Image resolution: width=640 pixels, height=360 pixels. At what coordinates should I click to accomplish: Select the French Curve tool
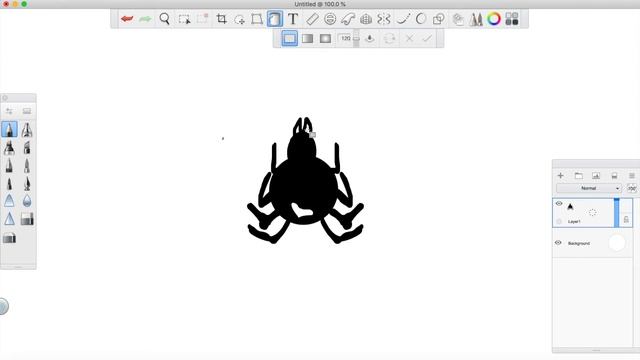pos(348,19)
